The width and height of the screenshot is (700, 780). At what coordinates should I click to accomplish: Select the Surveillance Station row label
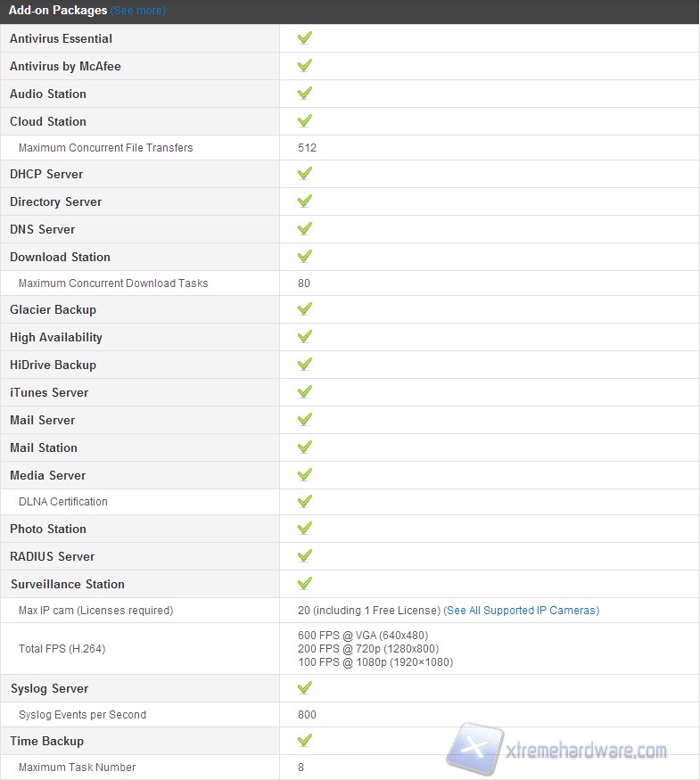tap(68, 585)
